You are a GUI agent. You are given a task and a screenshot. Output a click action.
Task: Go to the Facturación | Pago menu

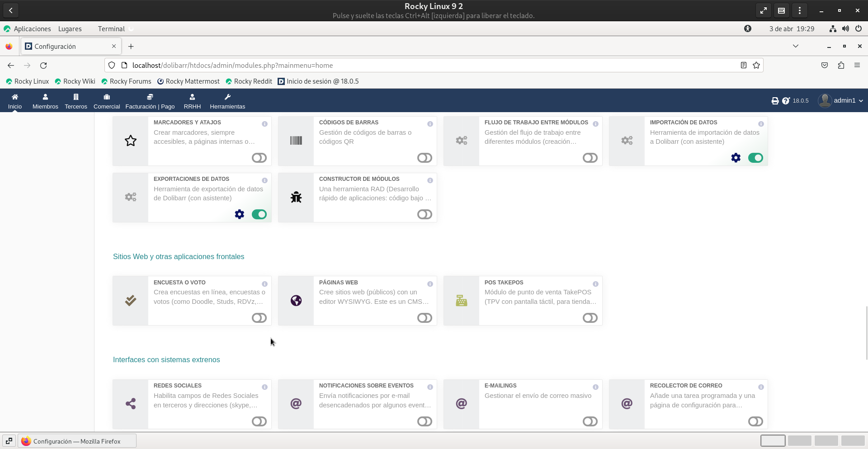(150, 101)
